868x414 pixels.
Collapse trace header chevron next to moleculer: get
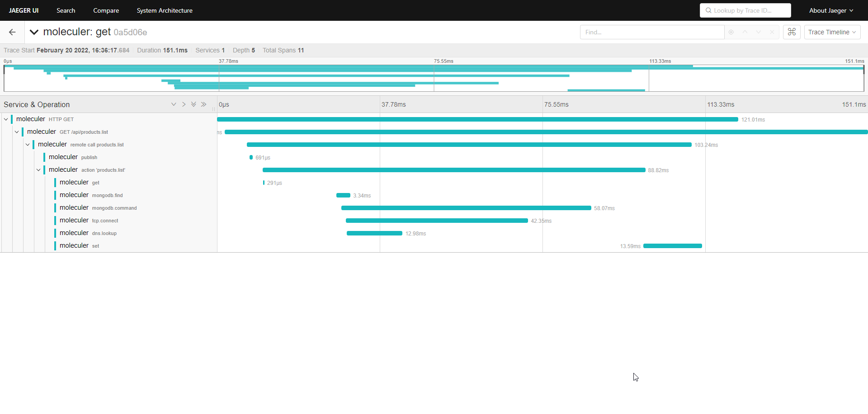click(34, 32)
